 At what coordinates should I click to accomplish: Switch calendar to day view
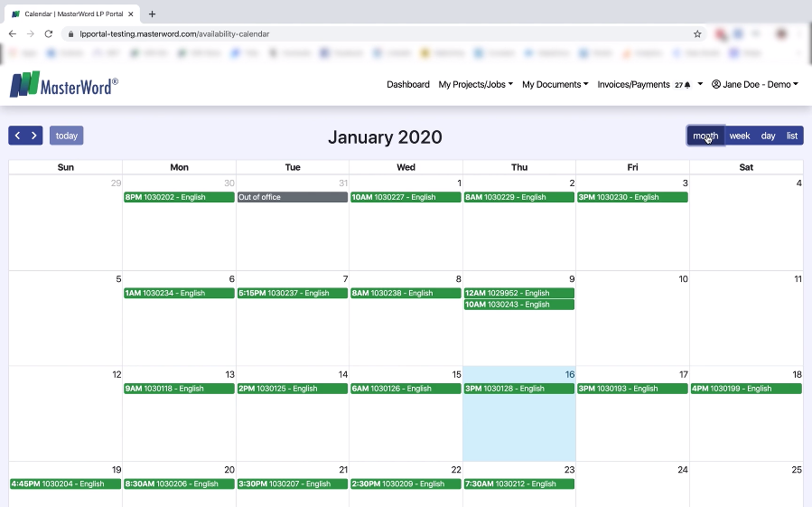point(768,136)
